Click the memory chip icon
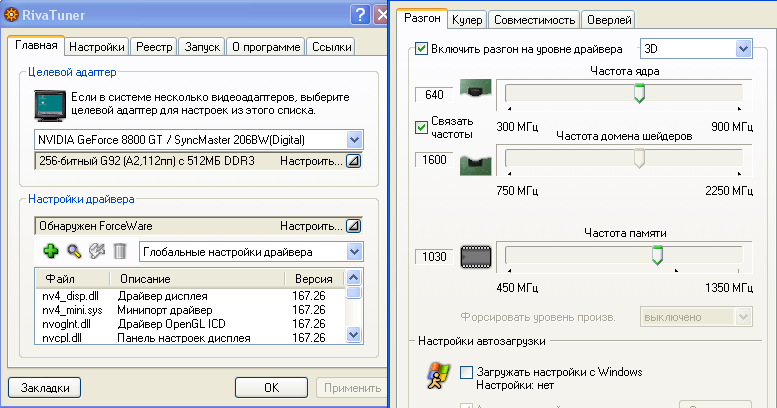 (x=476, y=257)
